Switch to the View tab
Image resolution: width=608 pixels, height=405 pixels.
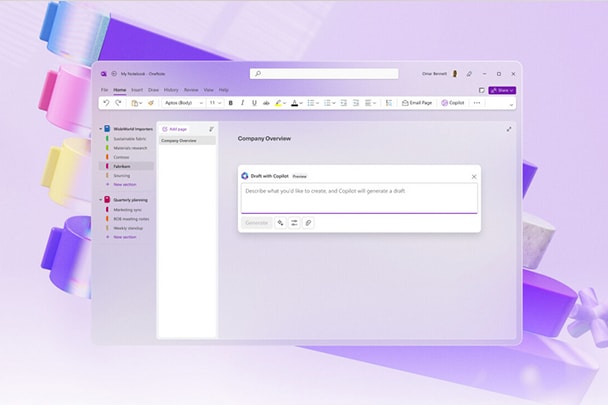(208, 90)
